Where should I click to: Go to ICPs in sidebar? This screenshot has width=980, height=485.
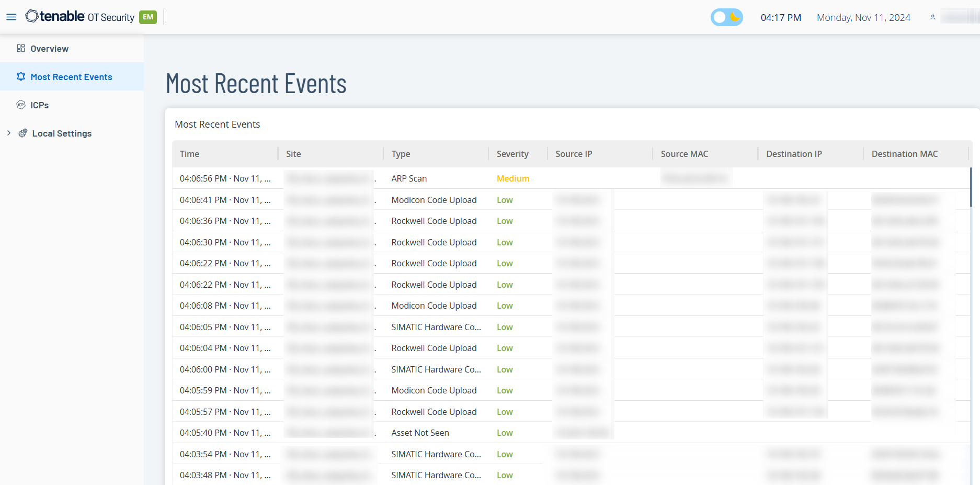[x=39, y=105]
